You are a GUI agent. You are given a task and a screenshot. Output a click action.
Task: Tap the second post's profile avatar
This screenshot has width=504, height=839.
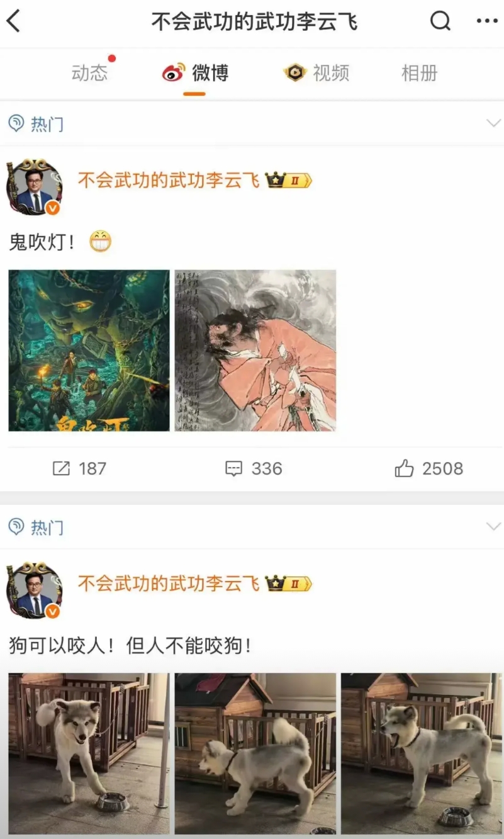click(34, 590)
